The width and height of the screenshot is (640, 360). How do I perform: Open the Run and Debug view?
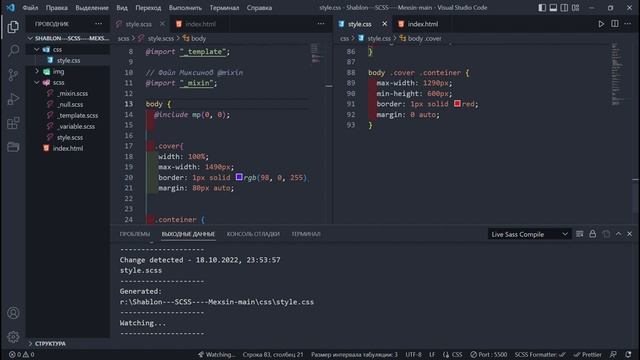click(13, 99)
